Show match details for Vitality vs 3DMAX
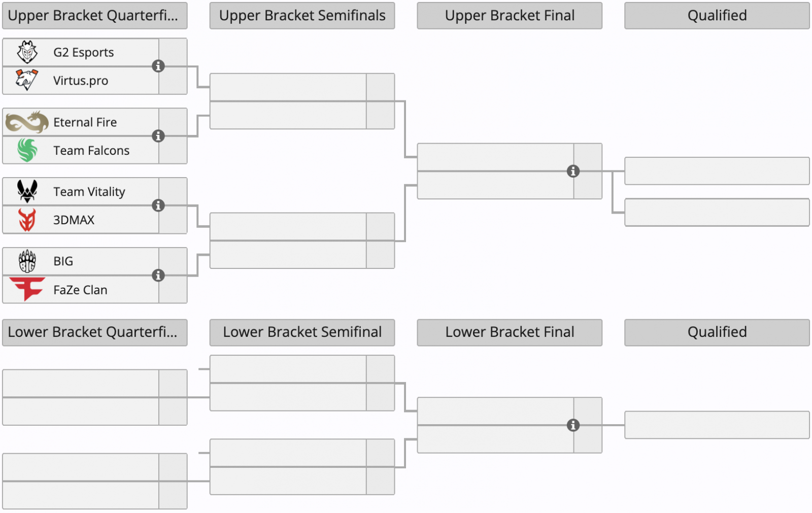This screenshot has height=513, width=812. coord(158,206)
